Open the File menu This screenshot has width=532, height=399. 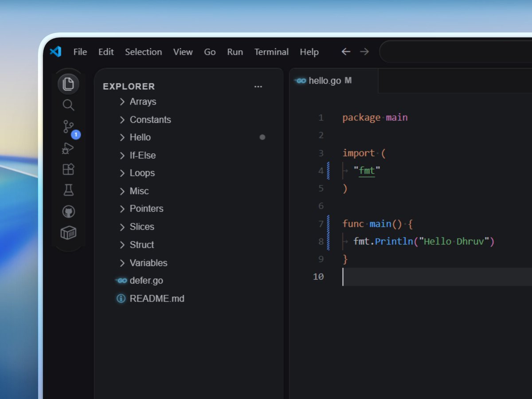80,52
